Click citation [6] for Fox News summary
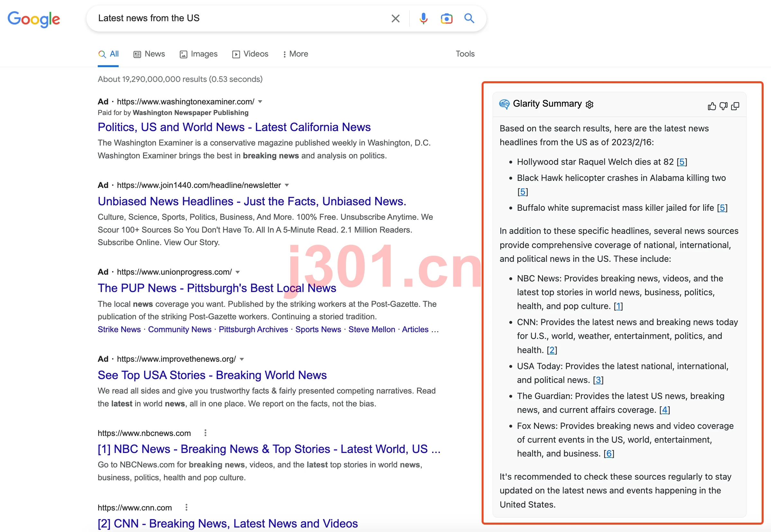Image resolution: width=771 pixels, height=532 pixels. click(x=609, y=454)
